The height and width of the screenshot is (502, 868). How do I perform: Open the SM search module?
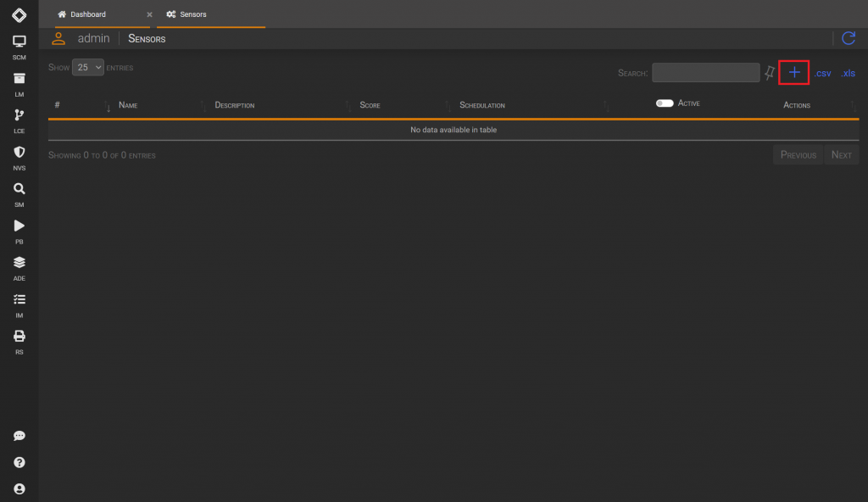coord(19,195)
